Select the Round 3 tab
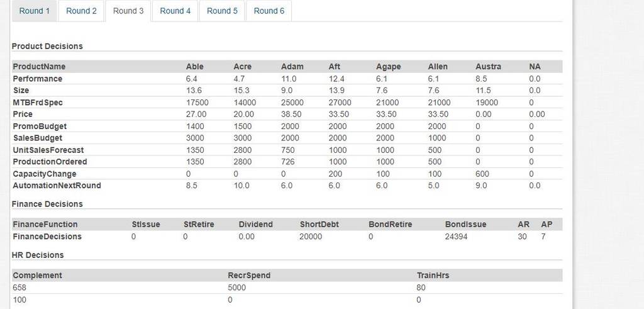 [x=128, y=11]
